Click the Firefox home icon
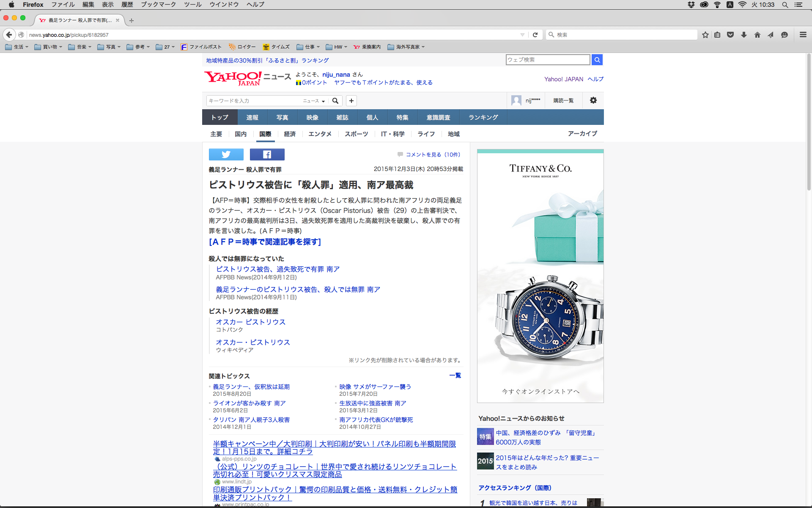The image size is (812, 508). [757, 35]
